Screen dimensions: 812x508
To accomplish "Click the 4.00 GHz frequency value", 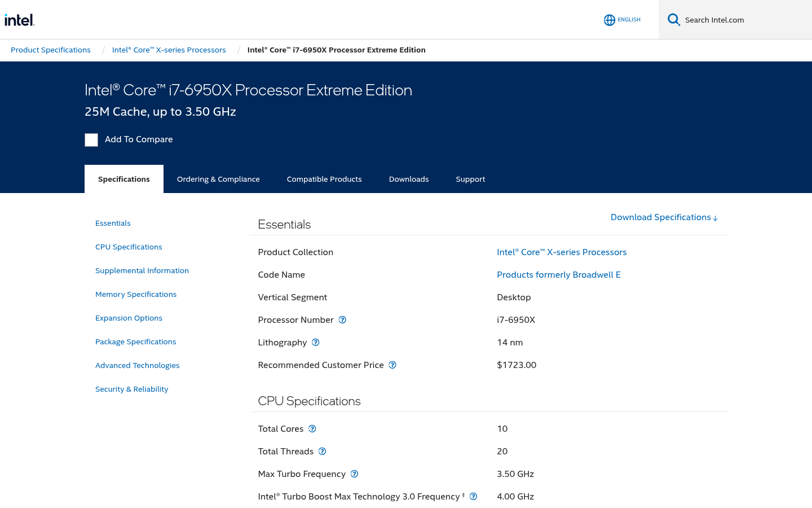I will coord(515,497).
